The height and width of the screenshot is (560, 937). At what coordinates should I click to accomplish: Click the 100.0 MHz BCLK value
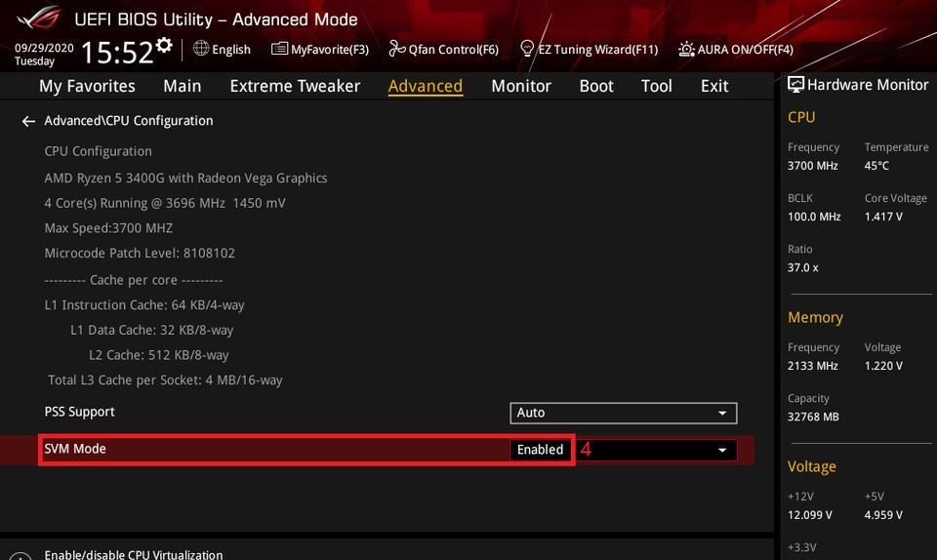point(814,217)
